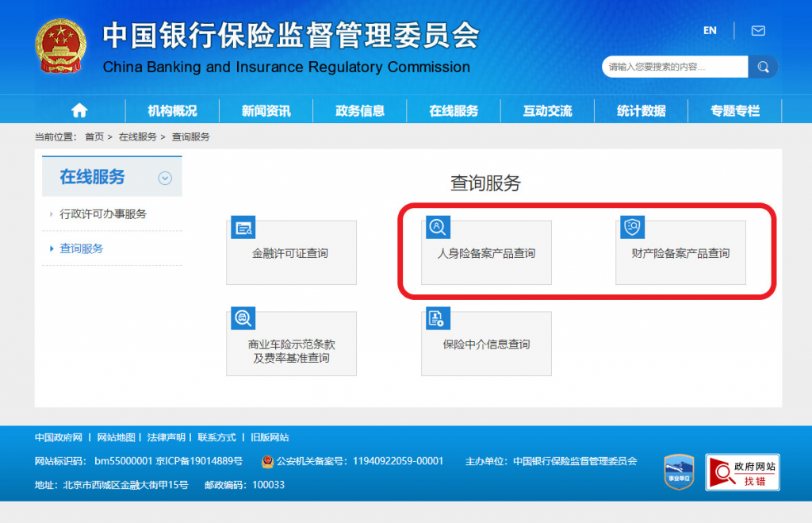Select 行政许可办事服务 in sidebar
This screenshot has width=812, height=523.
pos(103,214)
